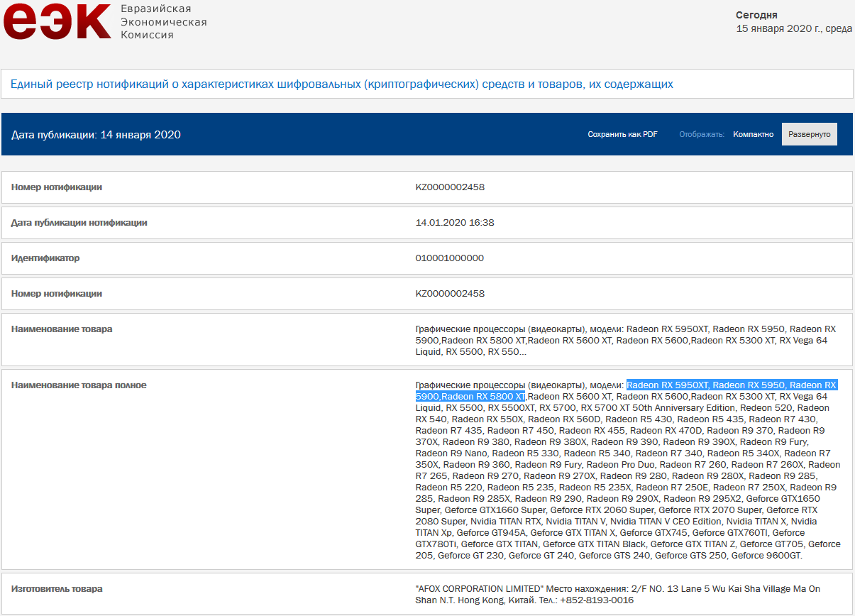Click the Наименование товара label
855x616 pixels.
pos(62,329)
